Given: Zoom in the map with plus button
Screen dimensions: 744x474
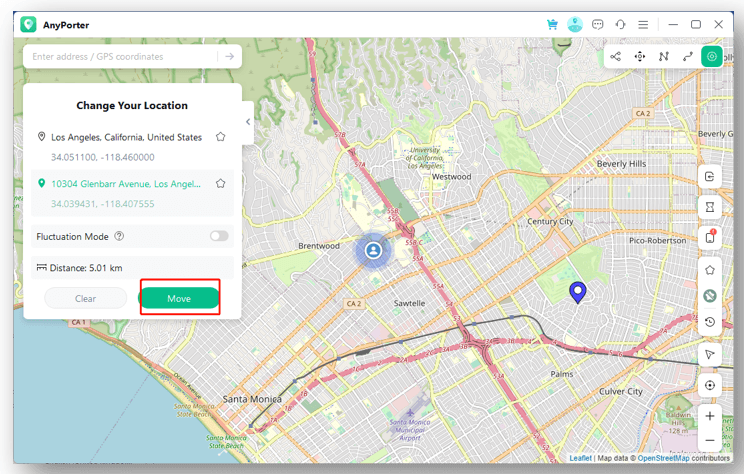Looking at the screenshot, I should point(710,416).
